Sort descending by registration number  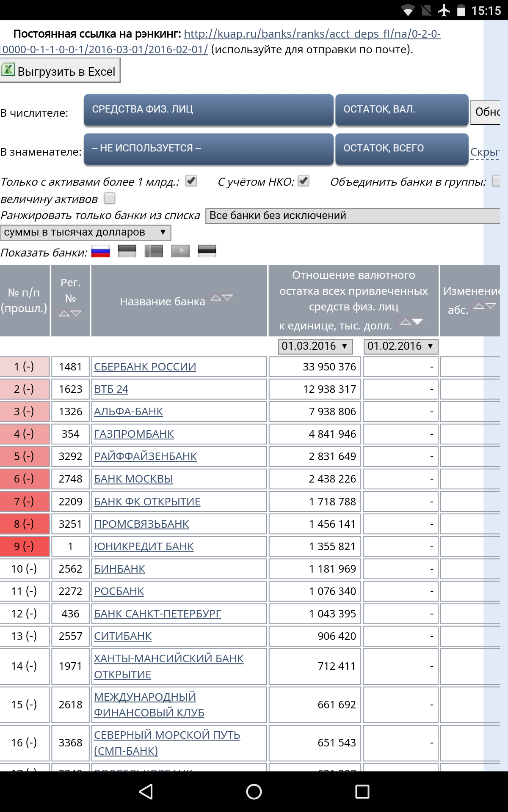[x=76, y=313]
